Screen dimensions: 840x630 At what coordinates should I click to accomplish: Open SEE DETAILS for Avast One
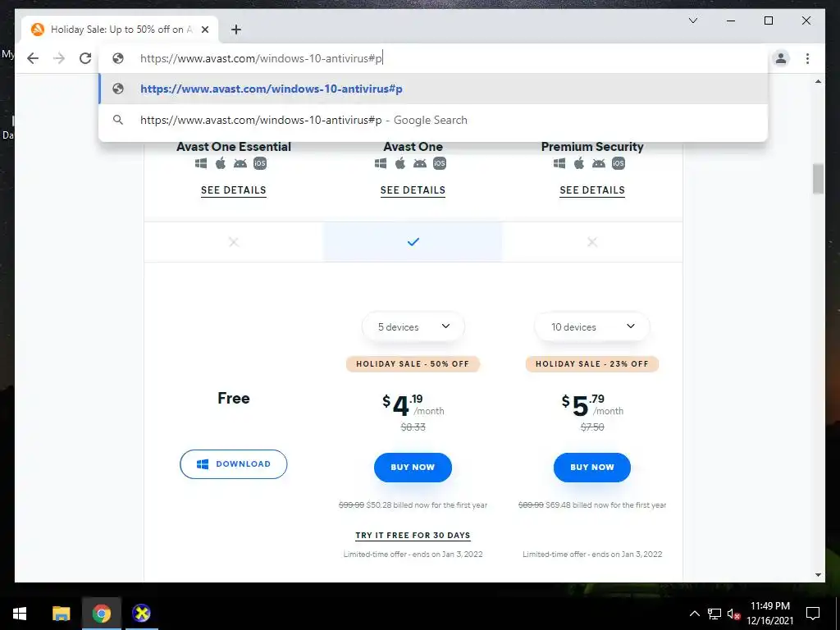pos(413,190)
